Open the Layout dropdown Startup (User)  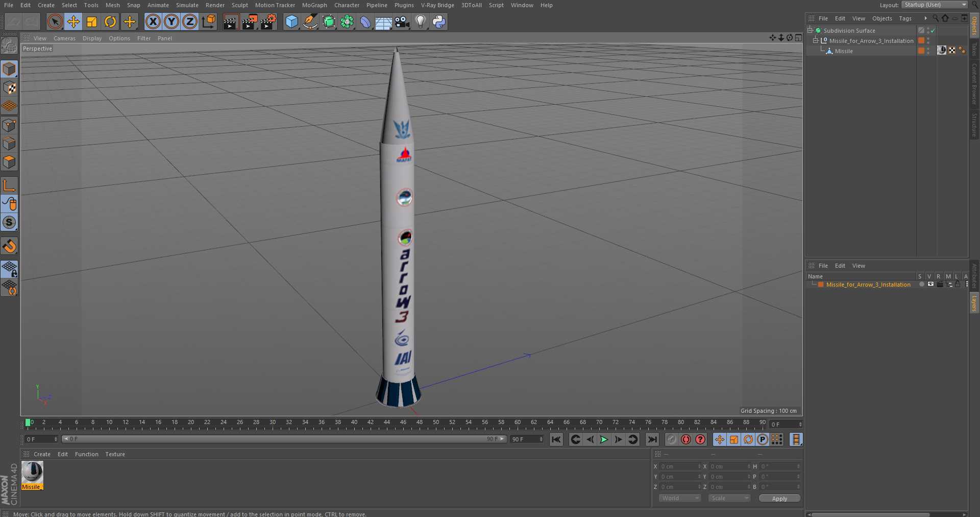coord(935,5)
